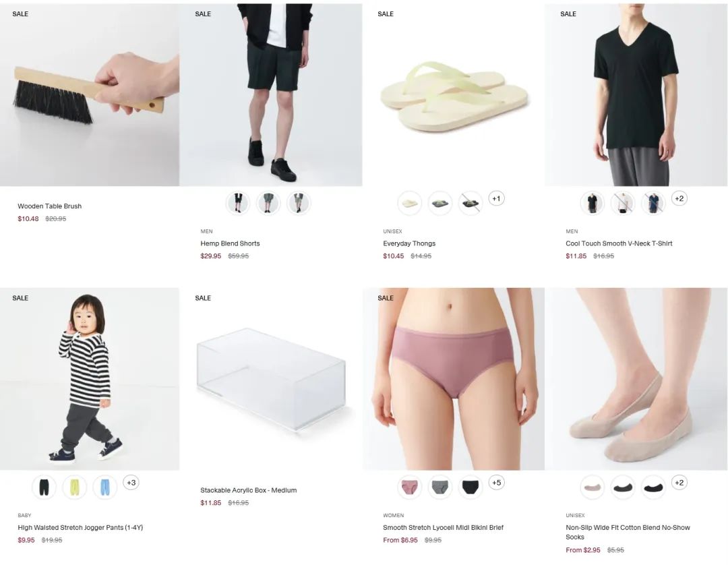This screenshot has height=565, width=728.
Task: Expand +1 more colors for Everyday Thongs
Action: point(496,199)
